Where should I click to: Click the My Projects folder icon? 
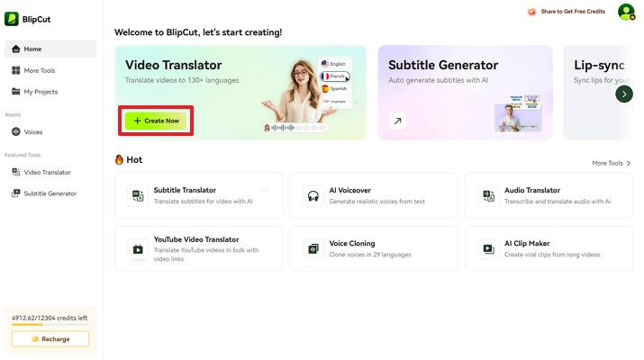[x=16, y=91]
